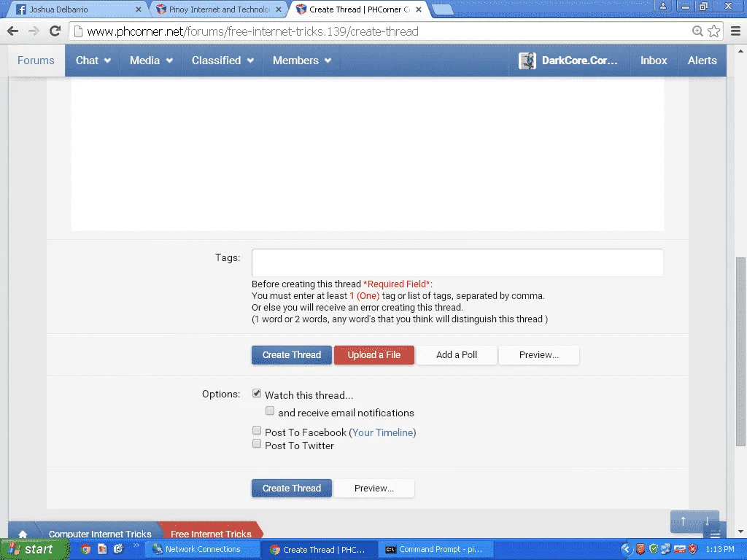Image resolution: width=747 pixels, height=560 pixels.
Task: Click the 1:13 PM taskbar clock
Action: click(x=720, y=550)
